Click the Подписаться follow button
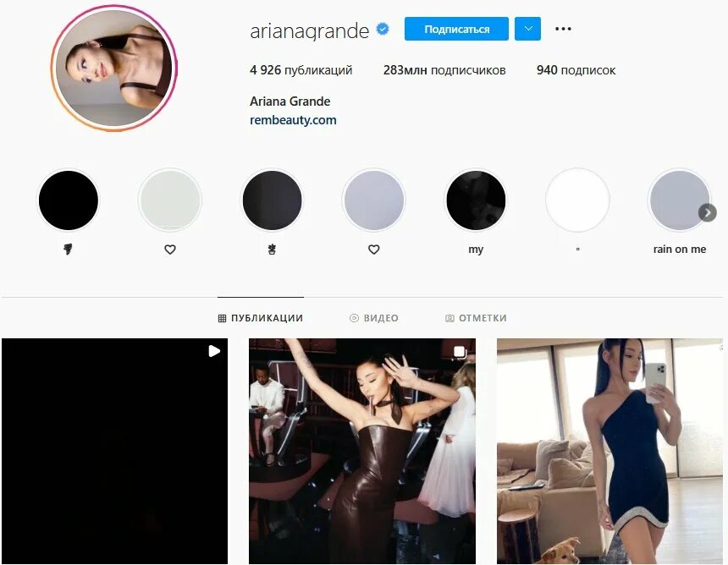The image size is (728, 565). point(456,29)
